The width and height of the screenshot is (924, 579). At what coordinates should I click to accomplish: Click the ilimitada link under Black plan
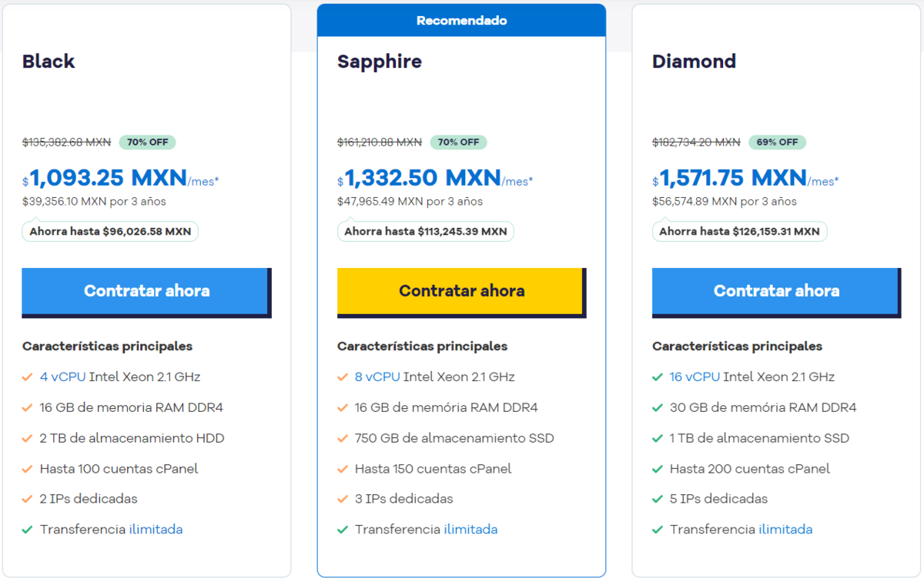(156, 530)
